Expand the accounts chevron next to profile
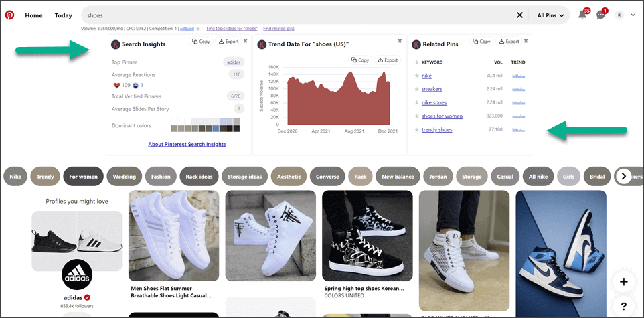 [x=633, y=15]
